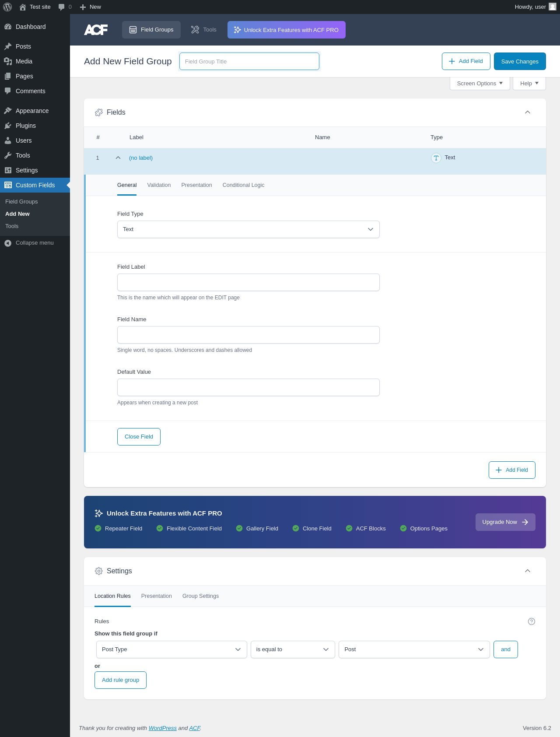Click Add Field button below the fields list
This screenshot has height=737, width=560.
[512, 470]
